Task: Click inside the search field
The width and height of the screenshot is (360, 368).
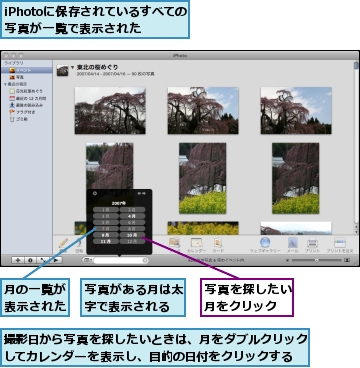Action: click(x=118, y=260)
